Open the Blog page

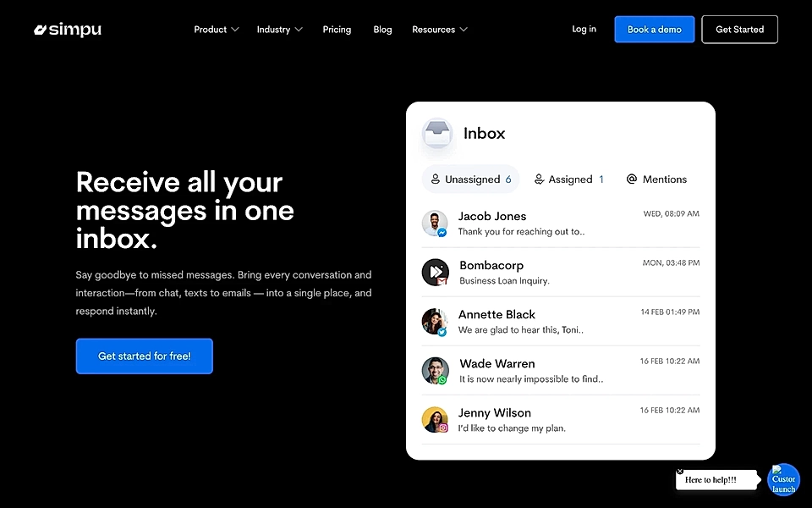(x=382, y=29)
